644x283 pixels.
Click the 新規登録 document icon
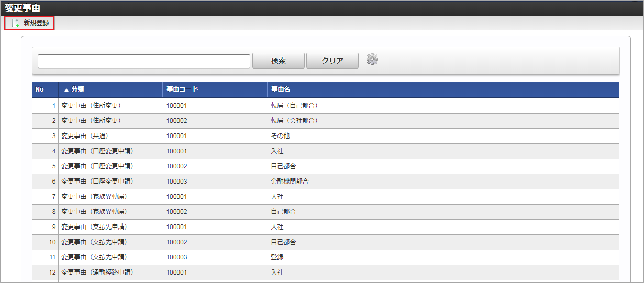tap(16, 24)
